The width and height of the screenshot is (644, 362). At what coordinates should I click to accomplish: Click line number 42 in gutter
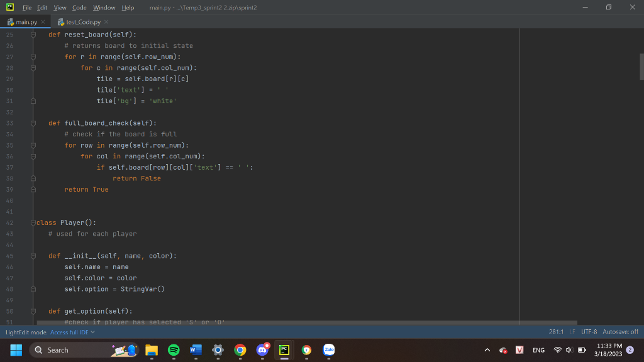pos(9,223)
